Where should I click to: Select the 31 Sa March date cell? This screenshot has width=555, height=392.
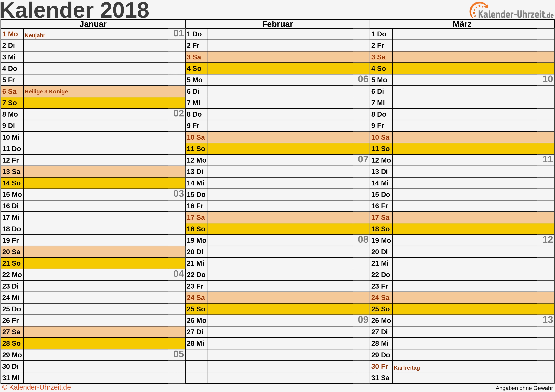point(381,378)
